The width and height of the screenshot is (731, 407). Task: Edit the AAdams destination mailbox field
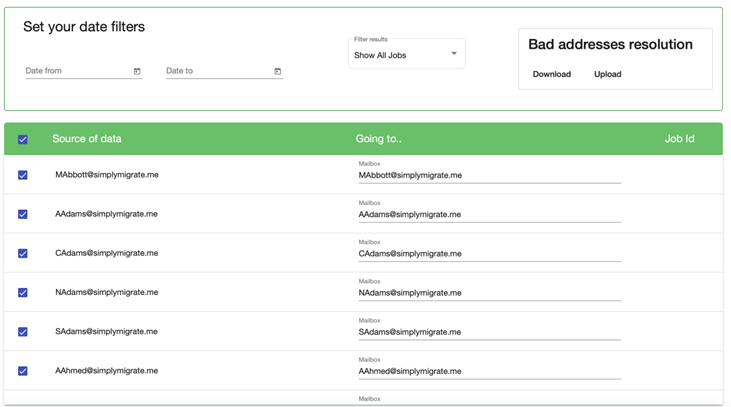tap(489, 215)
